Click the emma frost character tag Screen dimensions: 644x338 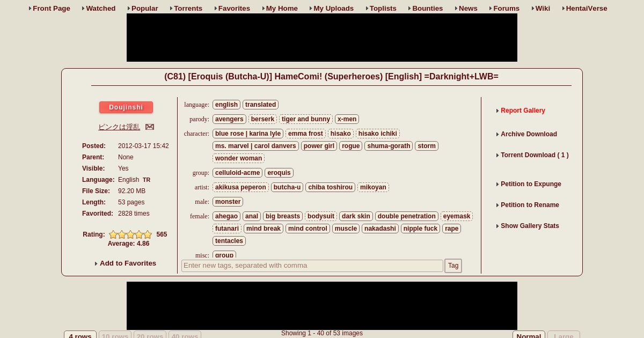click(x=305, y=134)
